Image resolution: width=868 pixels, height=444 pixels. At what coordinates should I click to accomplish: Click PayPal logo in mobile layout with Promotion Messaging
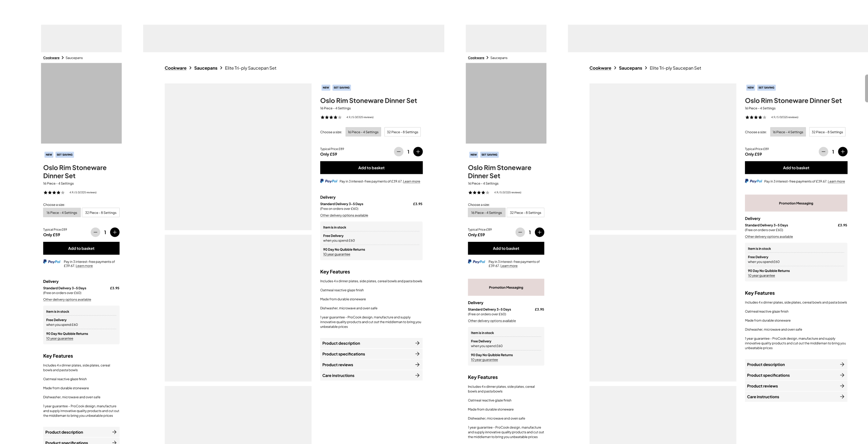tap(477, 262)
